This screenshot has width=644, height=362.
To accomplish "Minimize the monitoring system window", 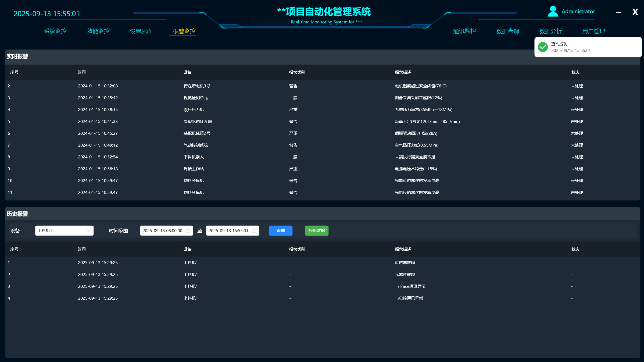I will coord(618,12).
